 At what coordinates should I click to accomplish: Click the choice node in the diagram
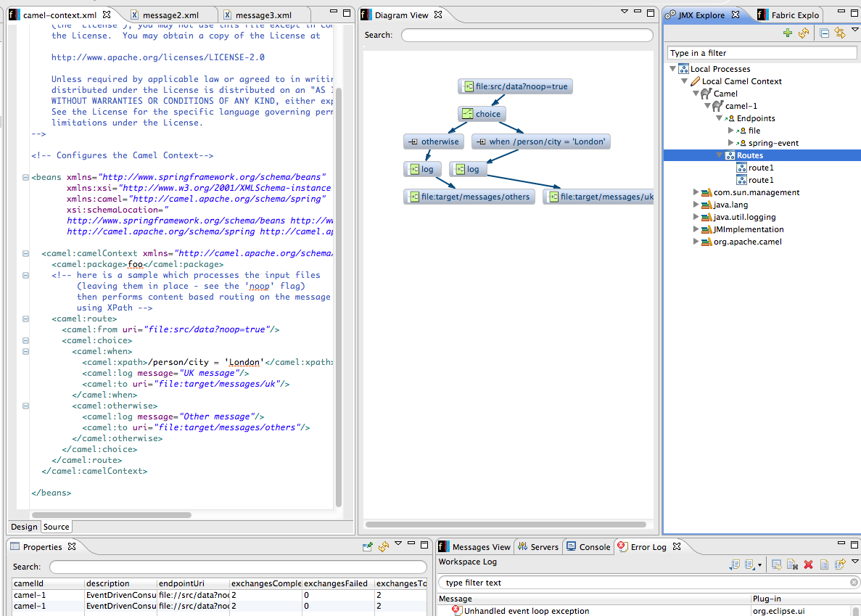pyautogui.click(x=482, y=114)
